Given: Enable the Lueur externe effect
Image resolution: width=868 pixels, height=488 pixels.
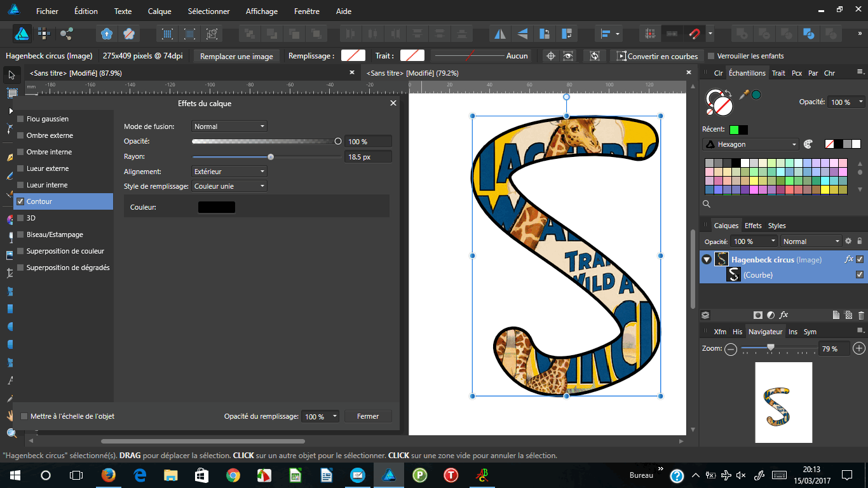Looking at the screenshot, I should coord(20,168).
